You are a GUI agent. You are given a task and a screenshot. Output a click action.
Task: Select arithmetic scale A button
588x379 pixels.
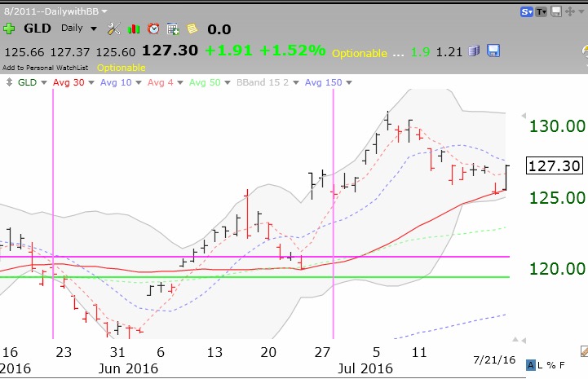click(531, 365)
